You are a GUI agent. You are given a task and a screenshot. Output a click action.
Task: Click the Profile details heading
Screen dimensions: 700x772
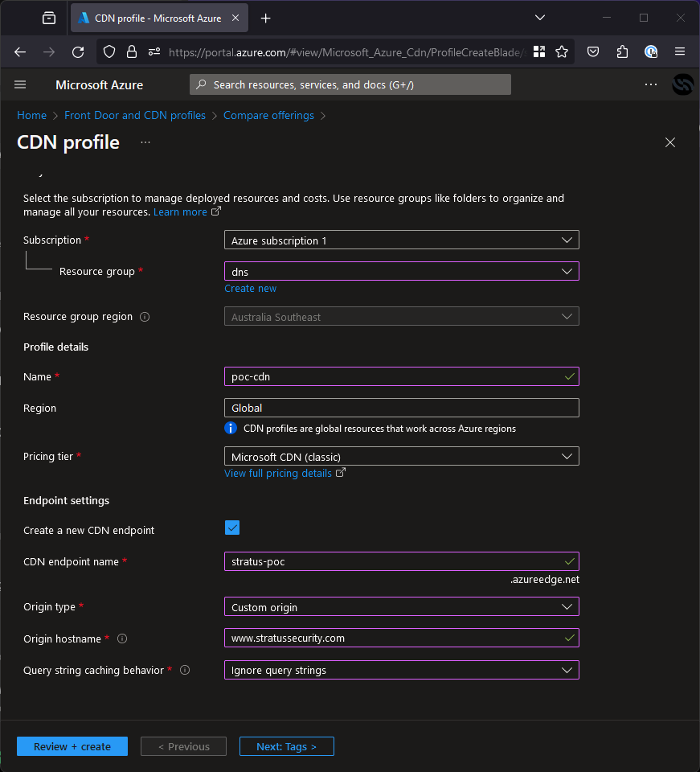pyautogui.click(x=56, y=347)
